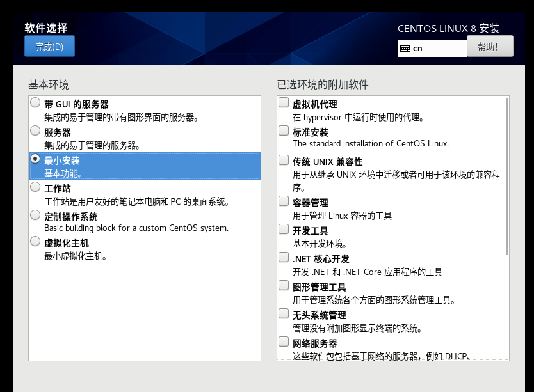The image size is (534, 392).
Task: Enable the 容器管理 add-on checkbox
Action: pyautogui.click(x=284, y=201)
